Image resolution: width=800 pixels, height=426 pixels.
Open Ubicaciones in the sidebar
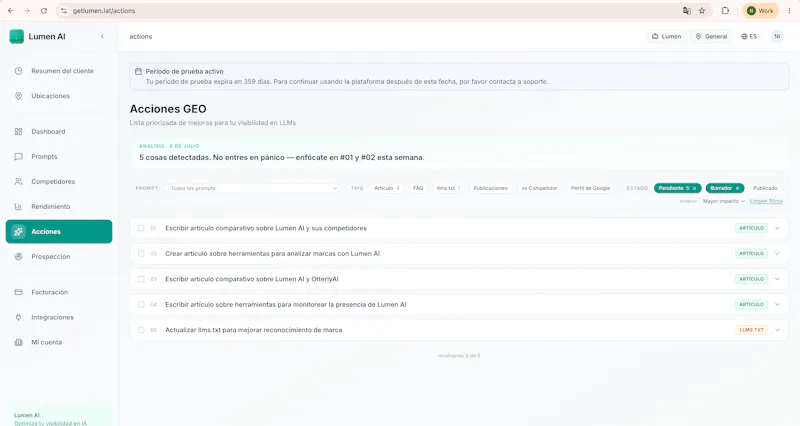pyautogui.click(x=59, y=96)
